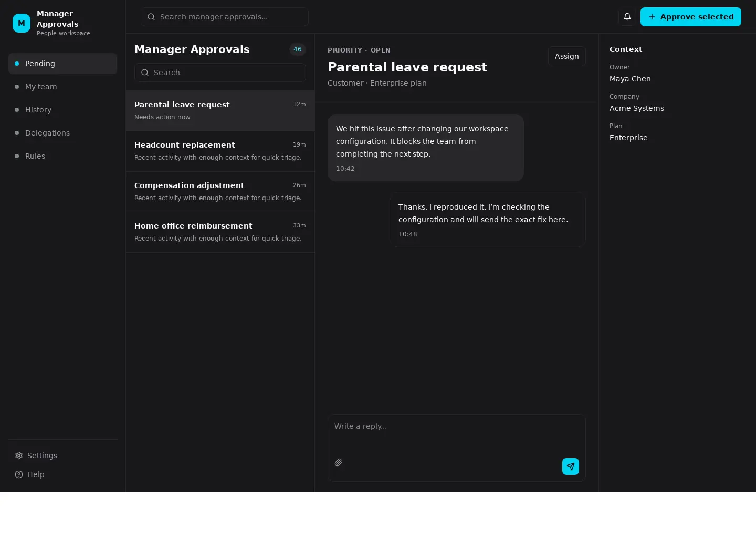This screenshot has height=538, width=756.
Task: Click the Customer · Enterprise plan subtitle
Action: 377,83
